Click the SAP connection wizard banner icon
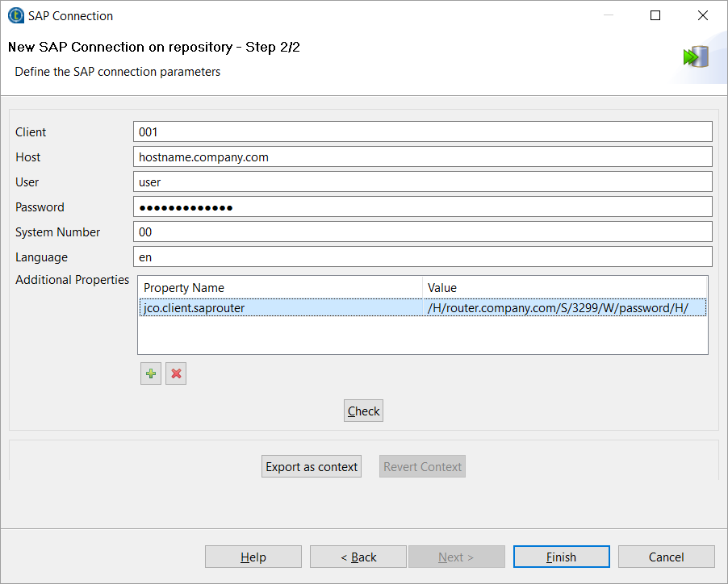This screenshot has height=584, width=728. pyautogui.click(x=695, y=57)
